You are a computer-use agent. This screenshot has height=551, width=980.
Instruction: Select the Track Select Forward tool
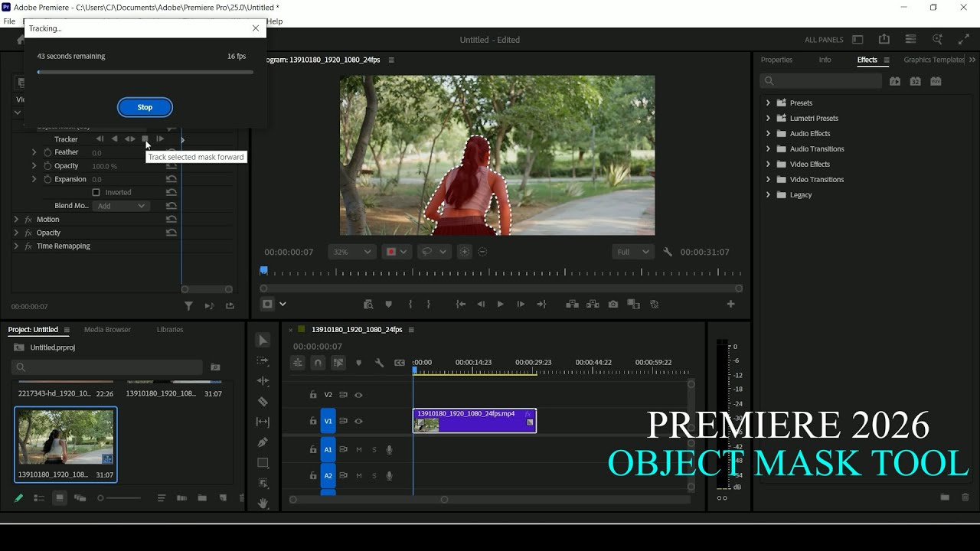coord(263,360)
